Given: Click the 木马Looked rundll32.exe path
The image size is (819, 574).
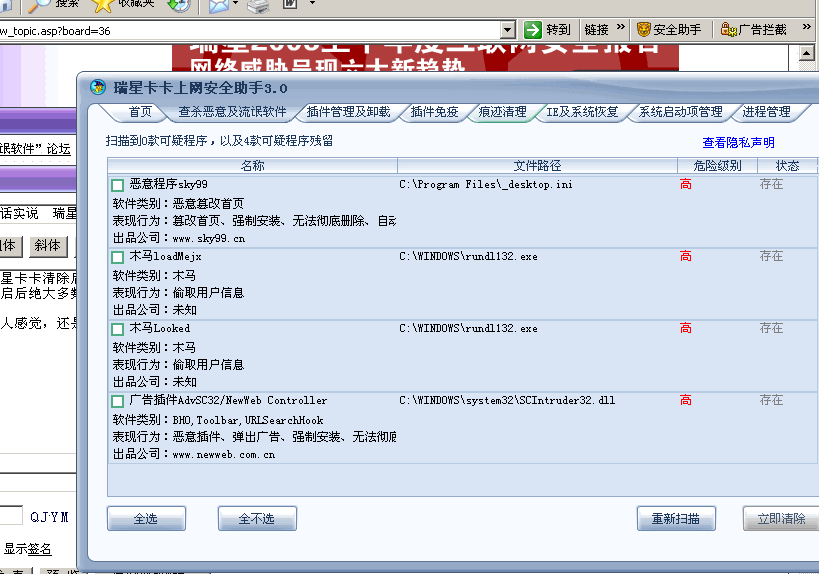Looking at the screenshot, I should 468,329.
